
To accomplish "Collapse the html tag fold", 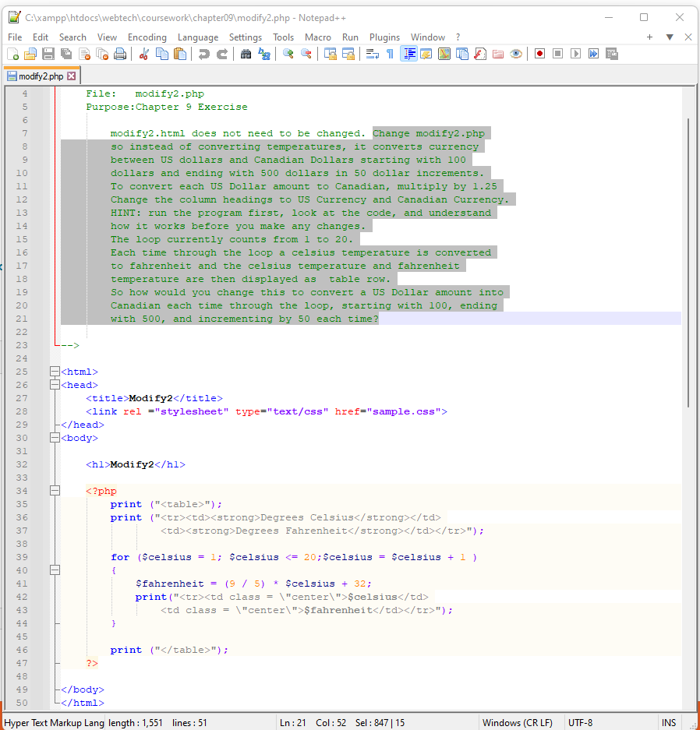I will coord(55,372).
